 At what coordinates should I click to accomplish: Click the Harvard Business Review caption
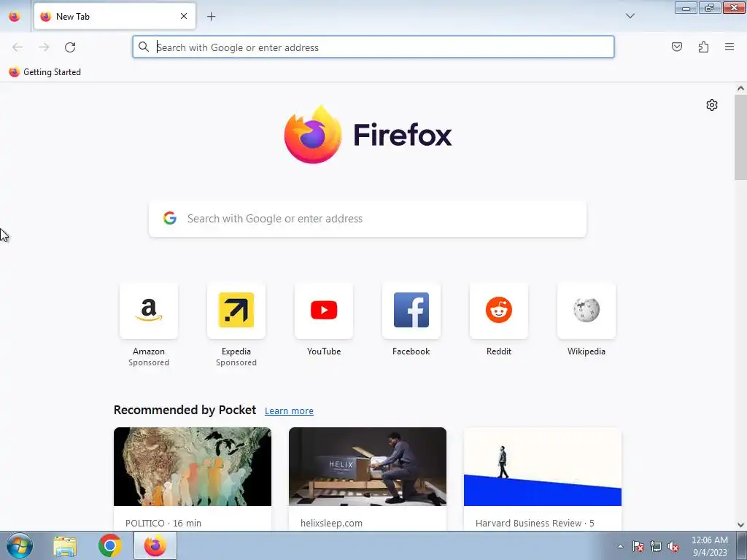pos(535,523)
